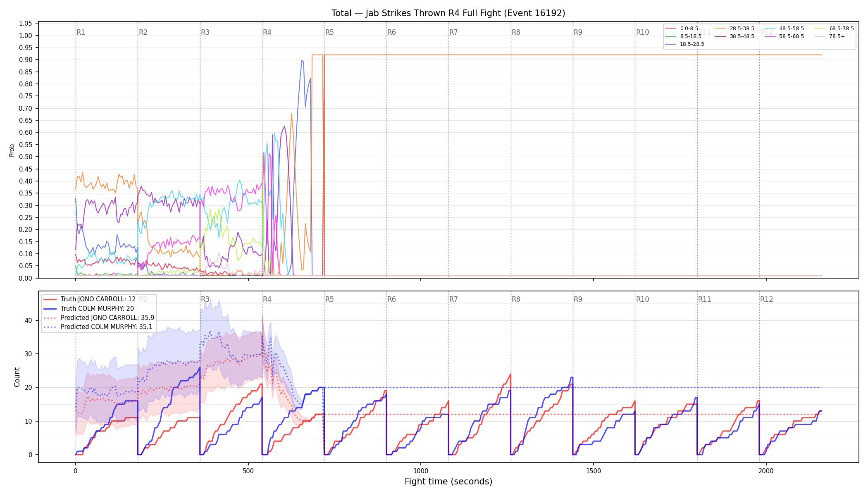Click the Count y-axis label
The width and height of the screenshot is (868, 496).
(17, 377)
